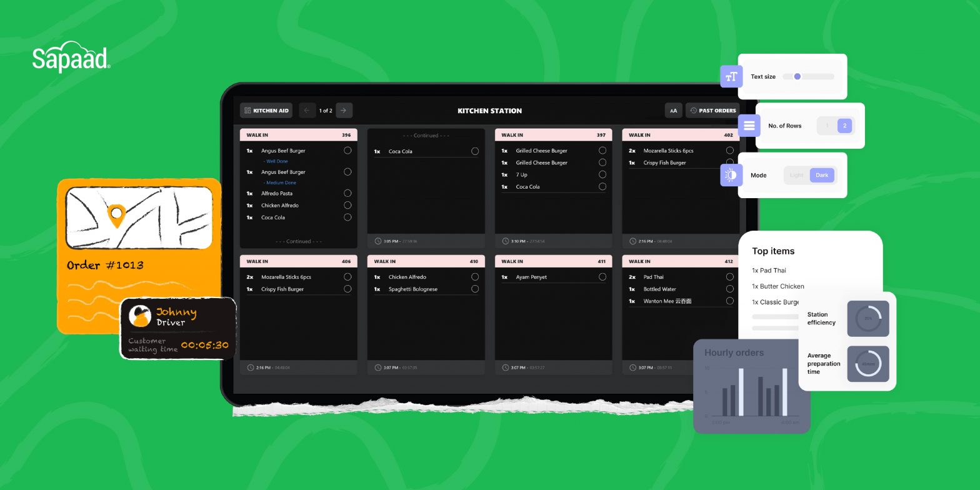This screenshot has width=980, height=490.
Task: Switch Mode to Dark
Action: [x=822, y=175]
